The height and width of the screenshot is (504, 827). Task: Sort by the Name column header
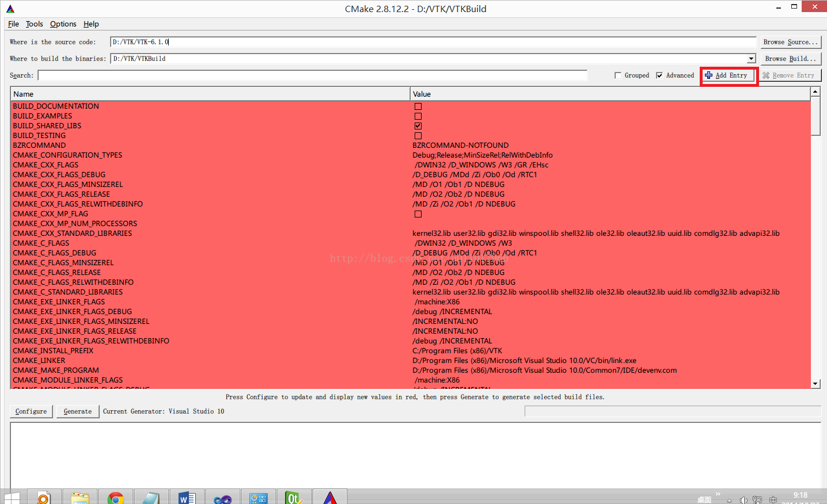click(210, 94)
